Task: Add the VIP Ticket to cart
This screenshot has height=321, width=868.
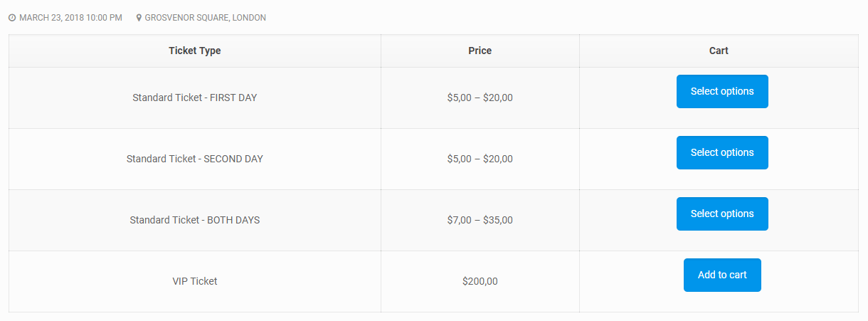Action: [x=721, y=275]
